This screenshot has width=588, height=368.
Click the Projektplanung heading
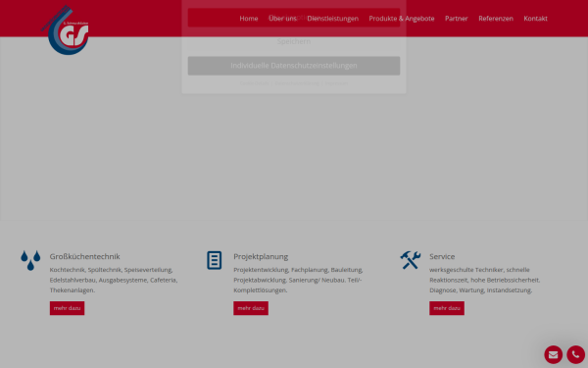(x=261, y=256)
